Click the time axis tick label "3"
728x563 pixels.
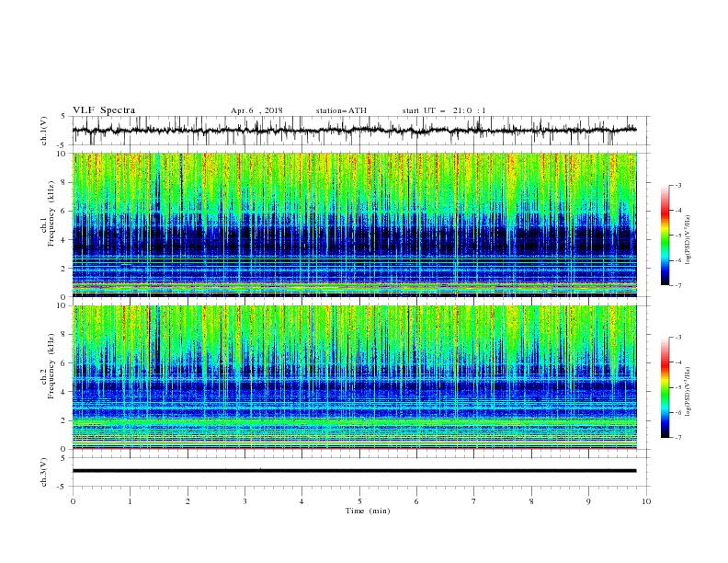point(245,501)
